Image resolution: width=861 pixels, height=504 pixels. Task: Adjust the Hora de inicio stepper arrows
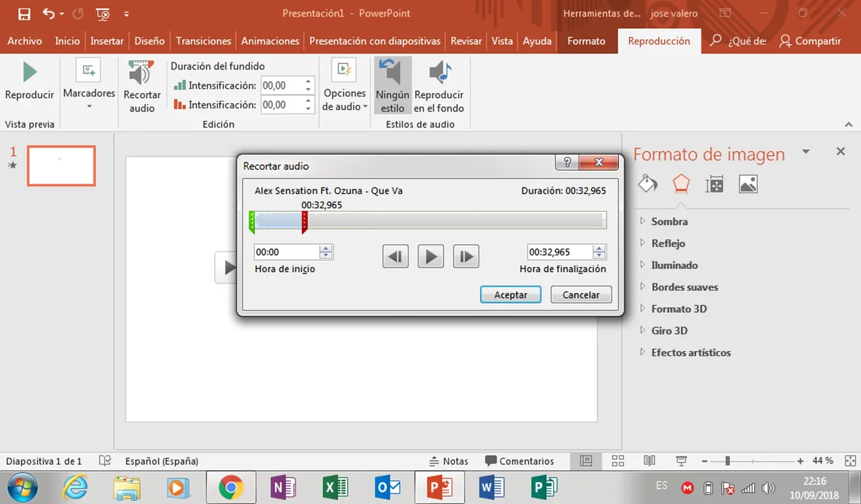pyautogui.click(x=326, y=252)
